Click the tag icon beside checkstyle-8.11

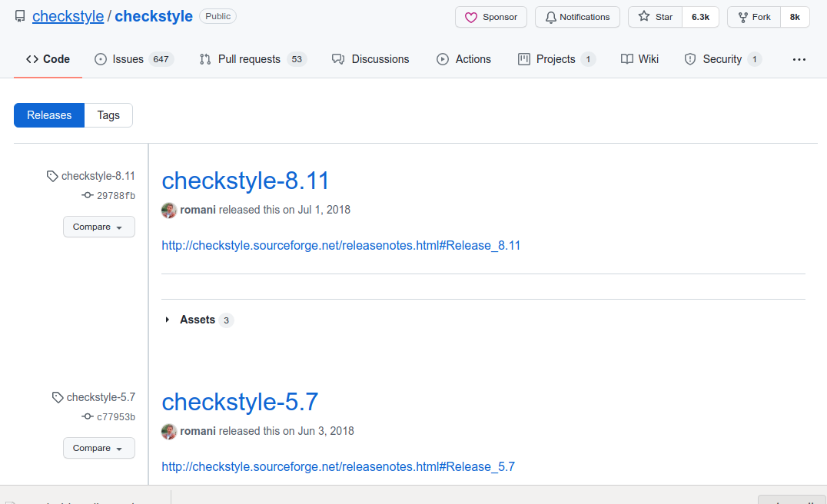[51, 175]
